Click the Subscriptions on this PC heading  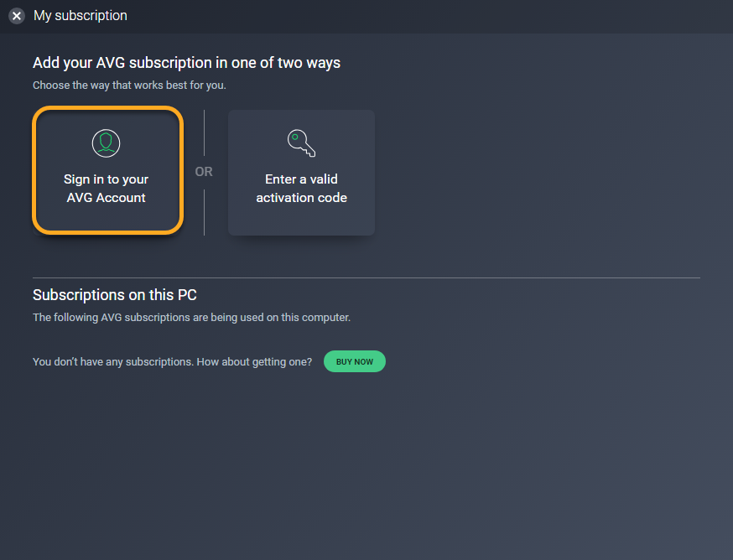point(115,295)
